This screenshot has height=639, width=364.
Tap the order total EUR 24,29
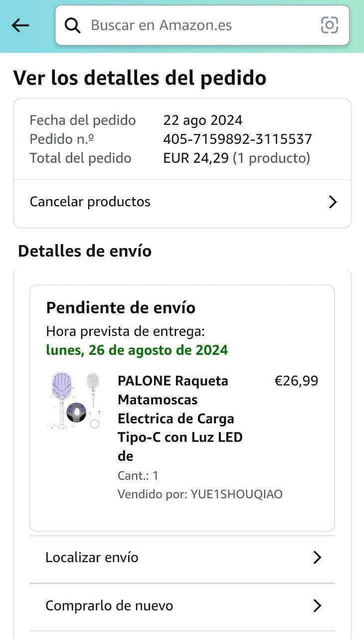[196, 158]
